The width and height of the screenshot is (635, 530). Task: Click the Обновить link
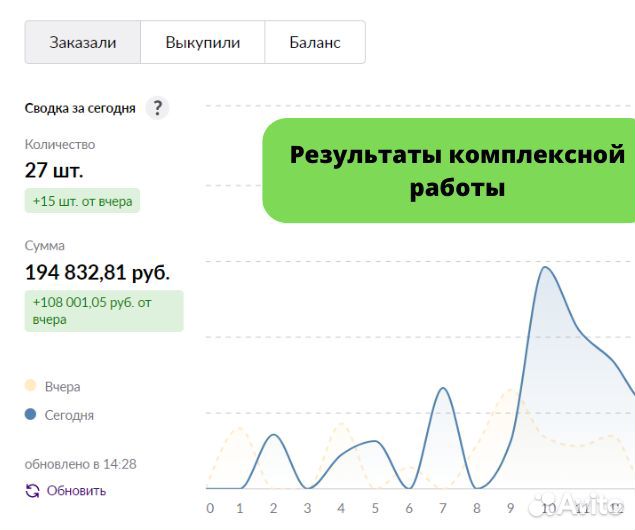[x=76, y=491]
